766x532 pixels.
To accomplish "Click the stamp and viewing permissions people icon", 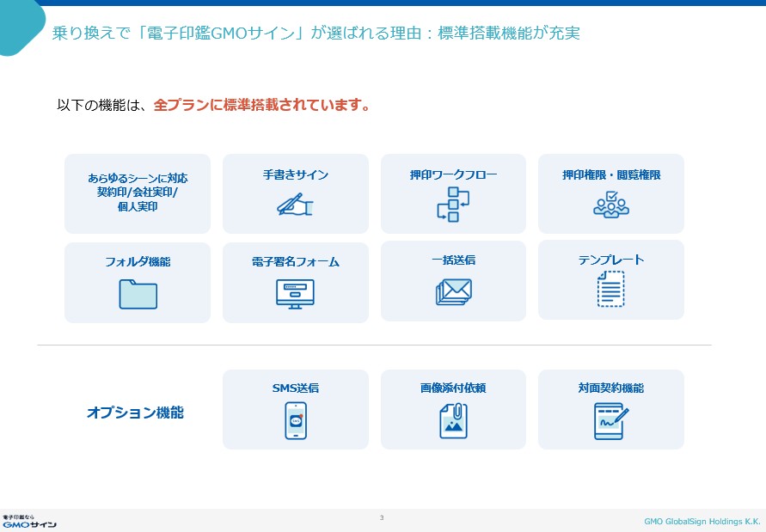I will [x=610, y=204].
